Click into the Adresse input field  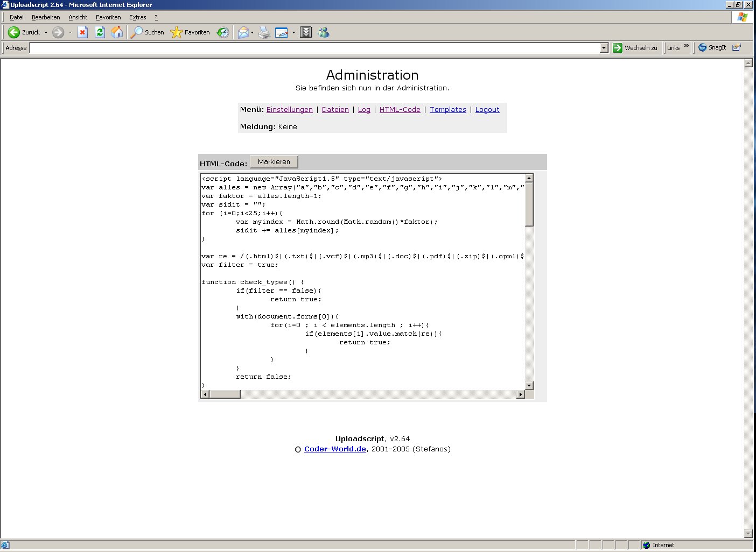point(314,48)
